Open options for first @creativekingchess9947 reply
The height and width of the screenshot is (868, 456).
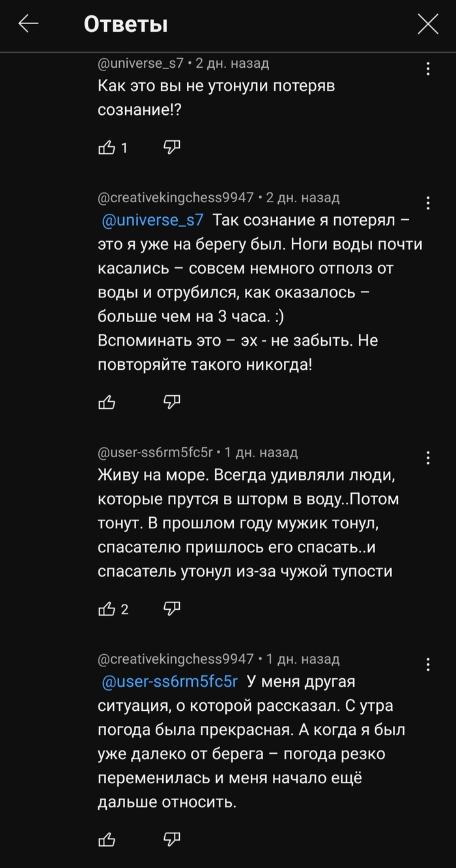tap(428, 203)
